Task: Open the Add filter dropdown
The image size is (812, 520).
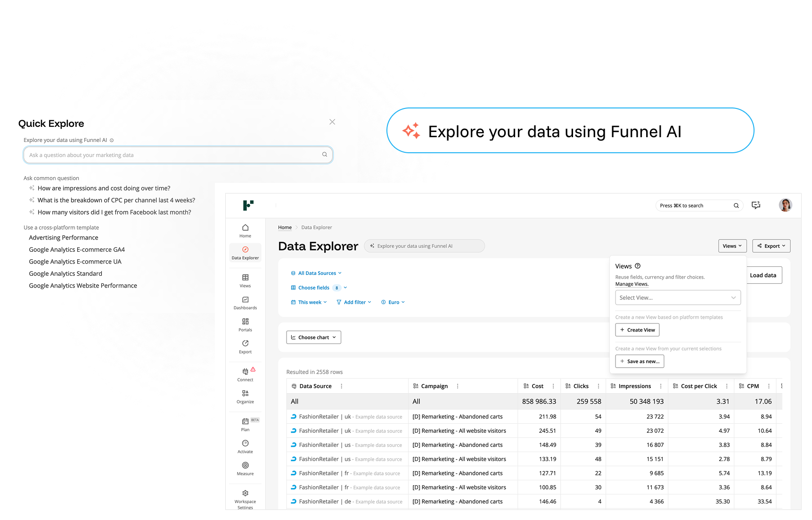Action: (354, 302)
